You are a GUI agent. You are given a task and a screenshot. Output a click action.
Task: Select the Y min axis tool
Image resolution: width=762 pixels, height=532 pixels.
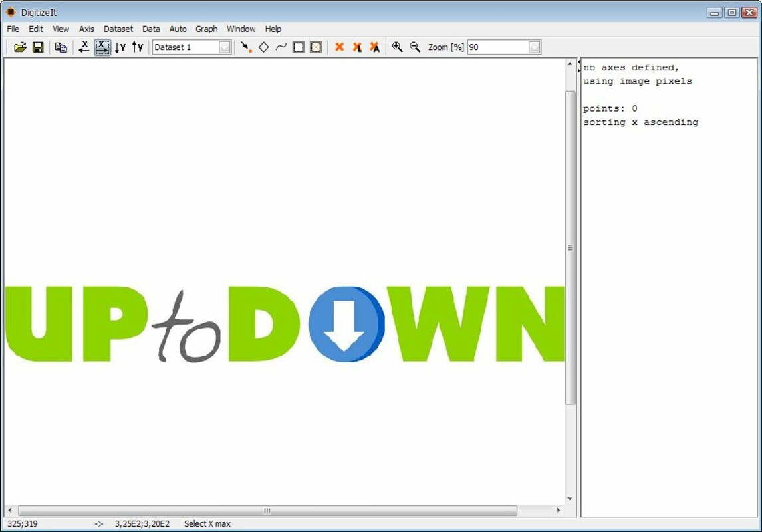(x=120, y=47)
